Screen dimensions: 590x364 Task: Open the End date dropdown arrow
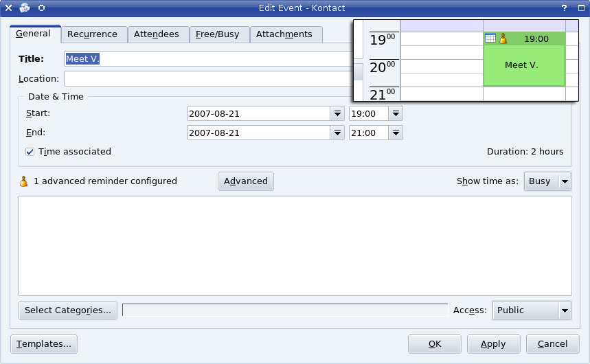click(337, 133)
